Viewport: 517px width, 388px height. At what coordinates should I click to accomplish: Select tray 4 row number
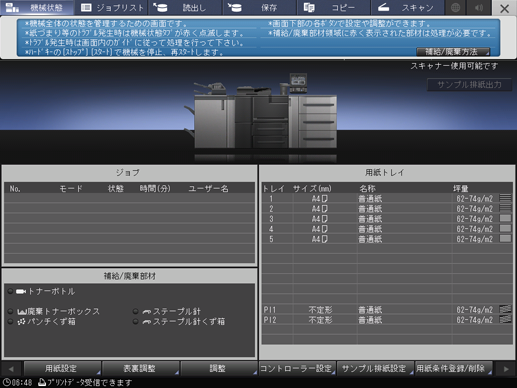[x=271, y=229]
